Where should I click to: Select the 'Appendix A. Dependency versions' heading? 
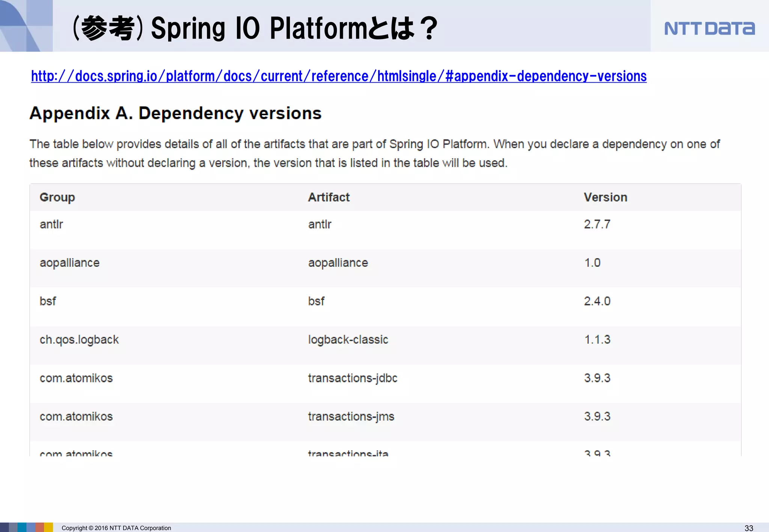point(175,113)
